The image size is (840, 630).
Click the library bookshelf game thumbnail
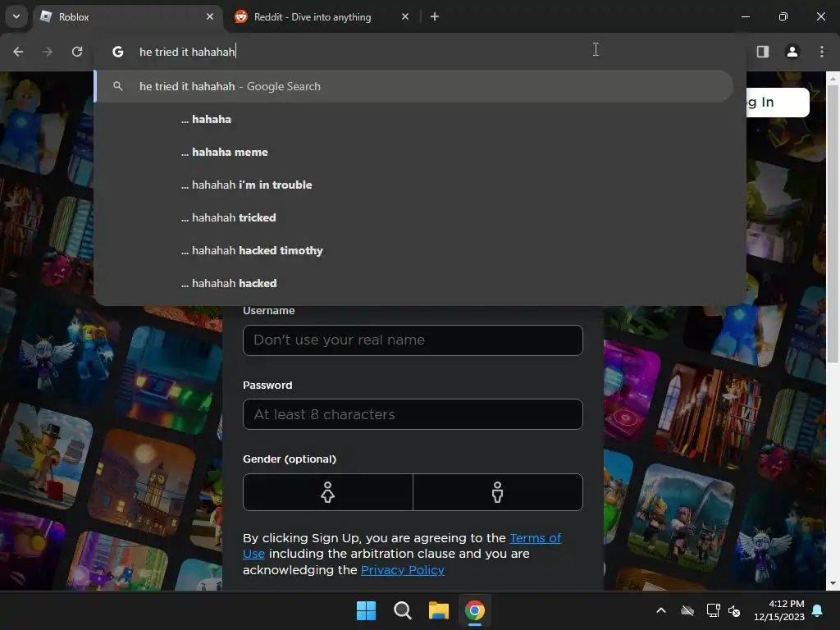pos(710,415)
